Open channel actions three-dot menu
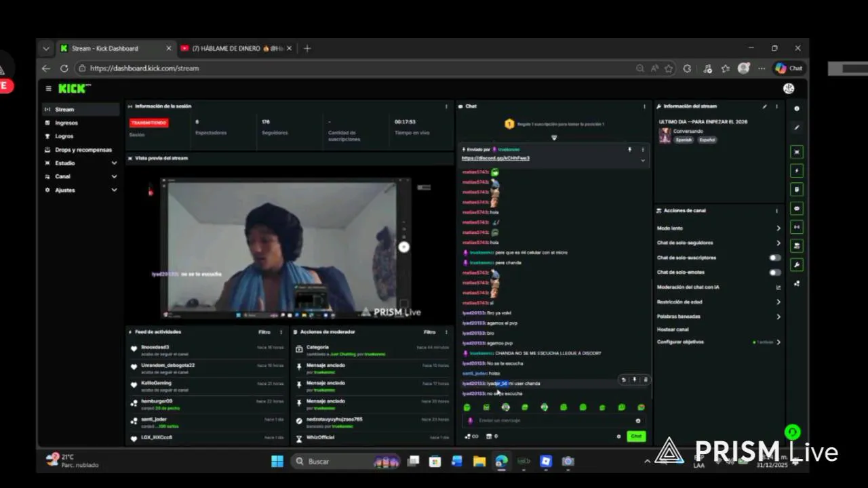The height and width of the screenshot is (488, 868). (777, 211)
